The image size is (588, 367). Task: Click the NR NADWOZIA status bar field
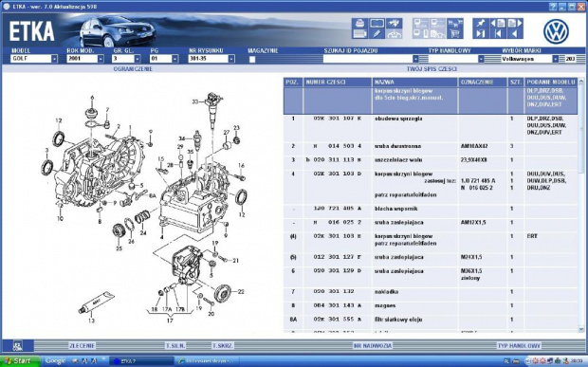[x=373, y=345]
